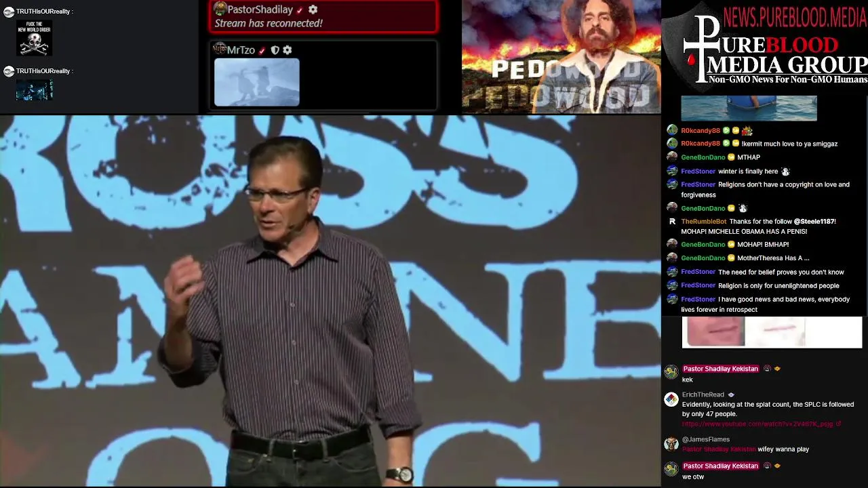Select 'Religions don't have a copyright on love' message

pyautogui.click(x=765, y=189)
